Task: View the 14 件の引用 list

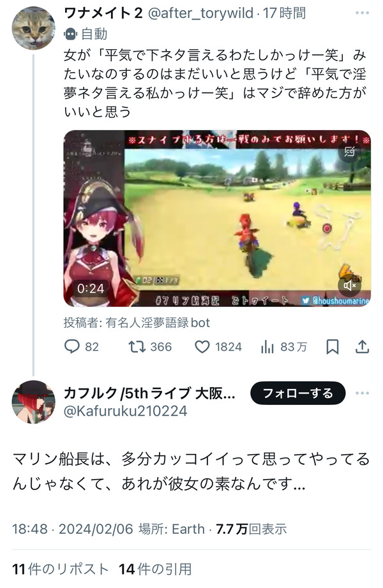Action: coord(156,570)
